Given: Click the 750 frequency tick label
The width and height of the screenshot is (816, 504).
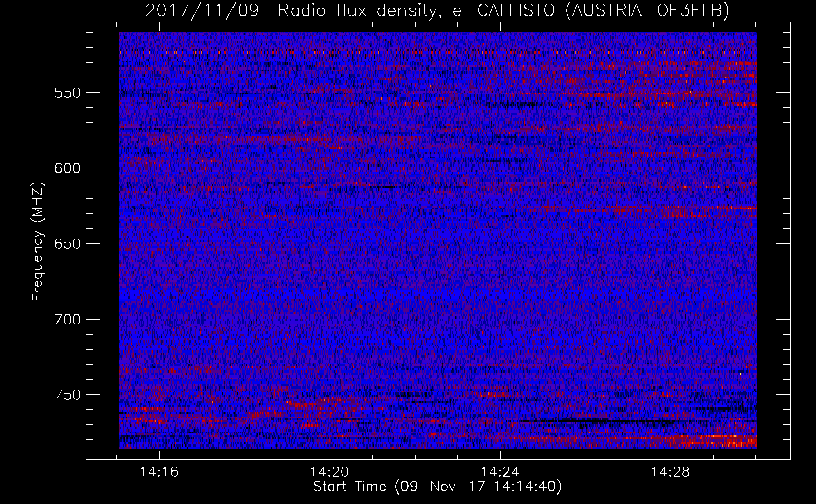Looking at the screenshot, I should point(68,395).
